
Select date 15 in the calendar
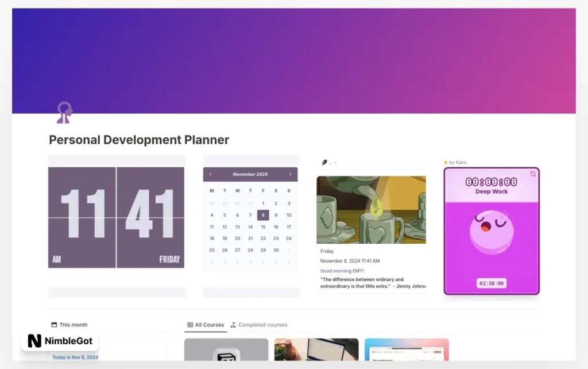point(263,226)
